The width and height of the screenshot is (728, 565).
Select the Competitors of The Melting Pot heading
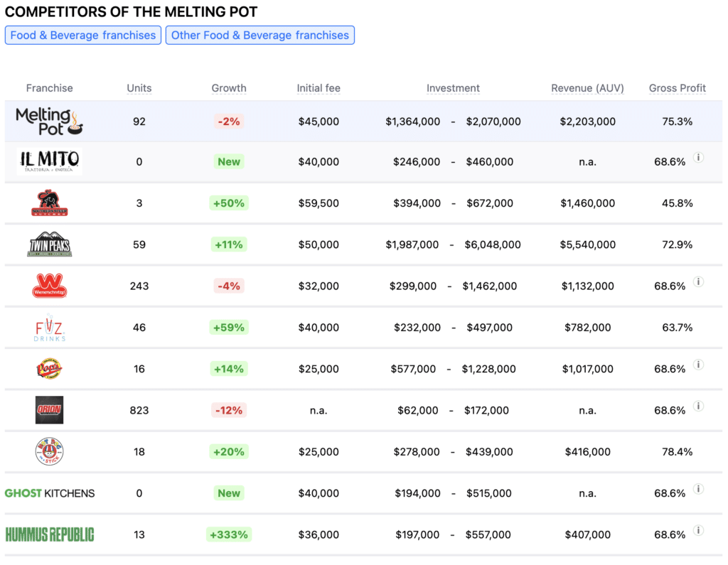(x=131, y=11)
